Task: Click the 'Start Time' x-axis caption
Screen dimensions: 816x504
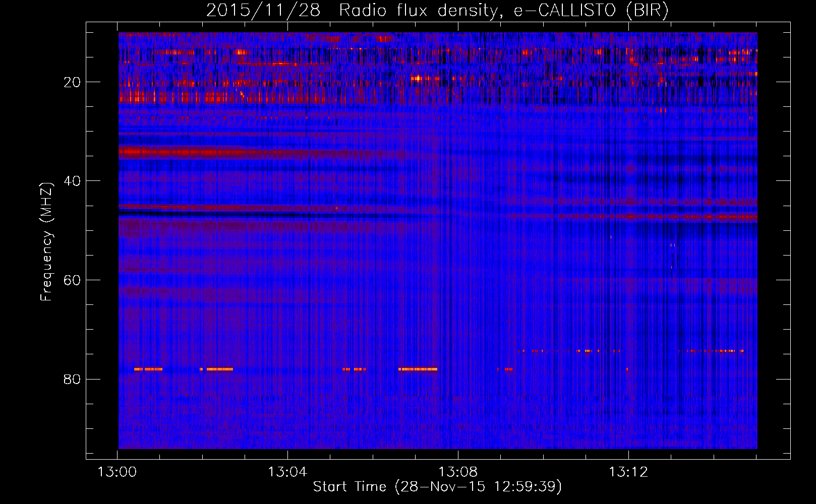Action: click(349, 487)
